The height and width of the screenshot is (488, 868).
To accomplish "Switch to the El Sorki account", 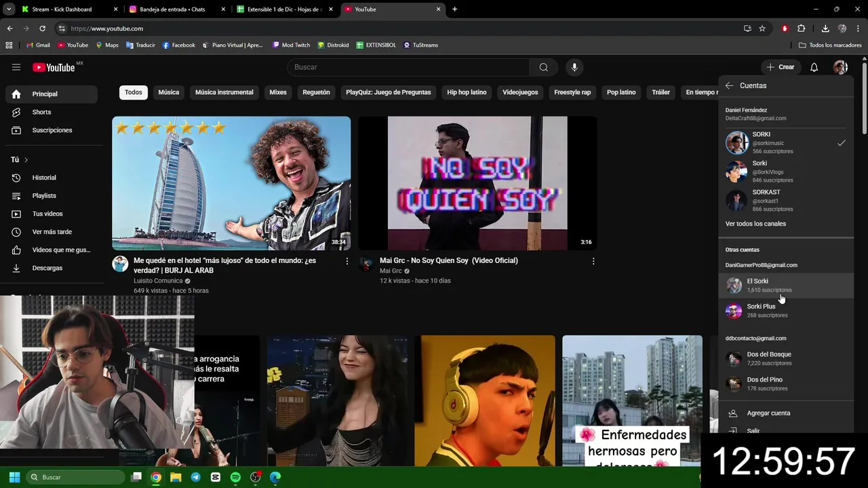I will (785, 285).
